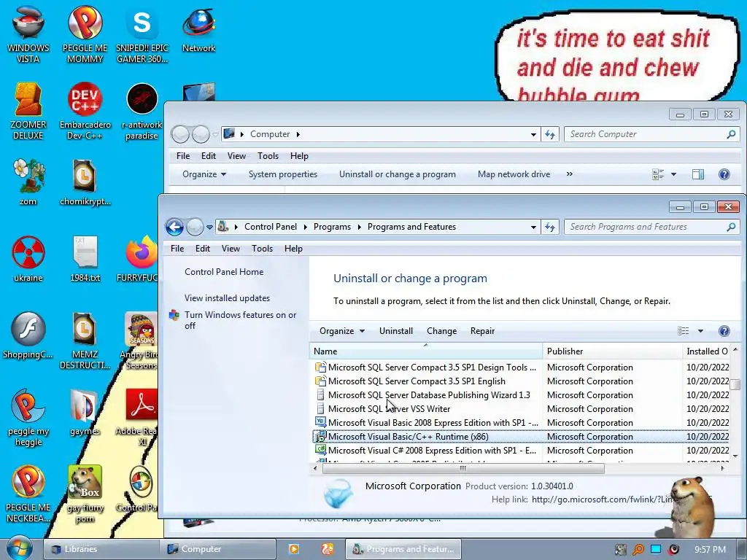Select the Skype SNIPED!! EPIC GAMER icon
The image size is (747, 560).
(142, 34)
